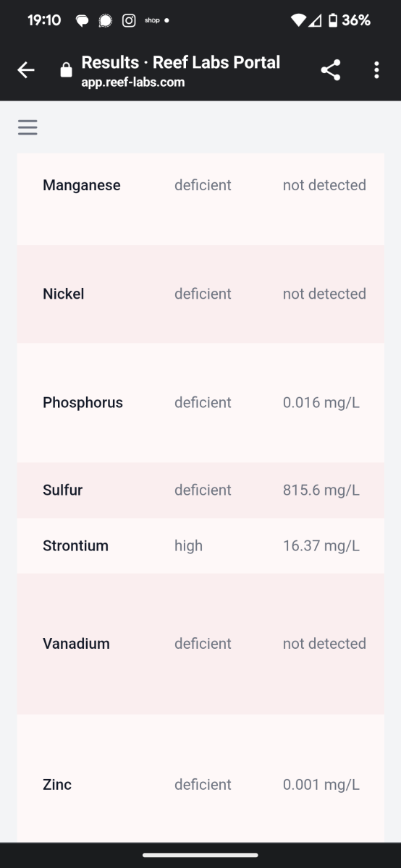The height and width of the screenshot is (868, 401).
Task: Tap the app.reef-labs.com URL text
Action: click(133, 82)
